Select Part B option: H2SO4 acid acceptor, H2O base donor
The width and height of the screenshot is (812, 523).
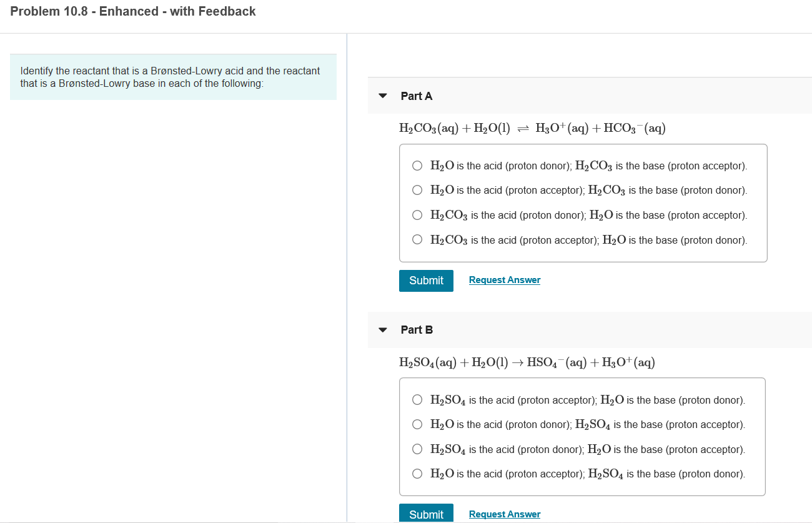click(x=417, y=400)
